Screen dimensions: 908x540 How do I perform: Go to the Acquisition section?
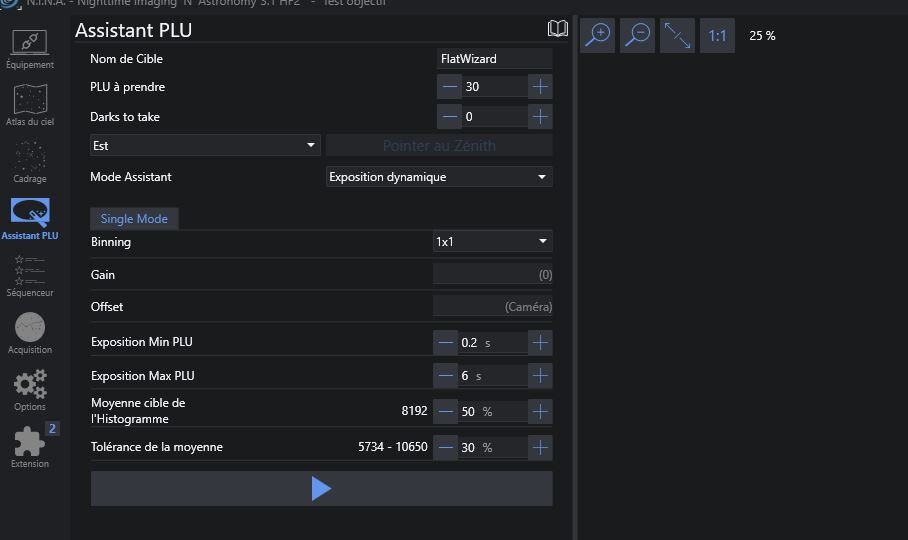click(30, 333)
